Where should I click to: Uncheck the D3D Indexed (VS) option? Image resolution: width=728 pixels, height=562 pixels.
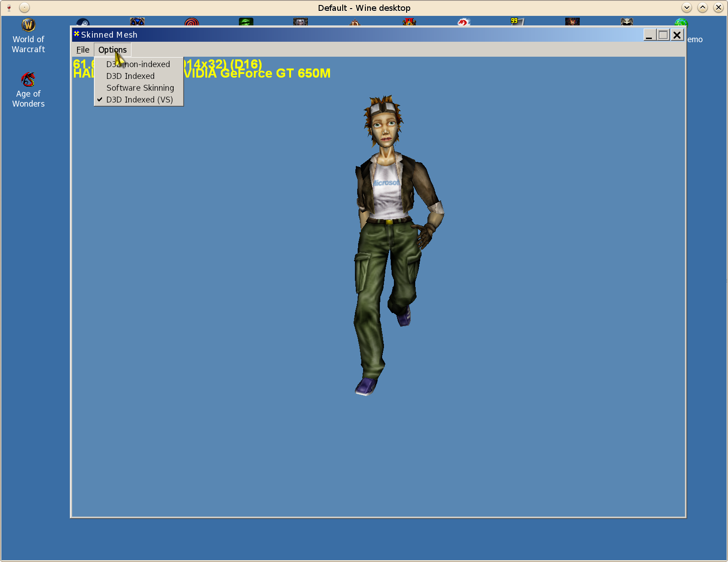(139, 100)
